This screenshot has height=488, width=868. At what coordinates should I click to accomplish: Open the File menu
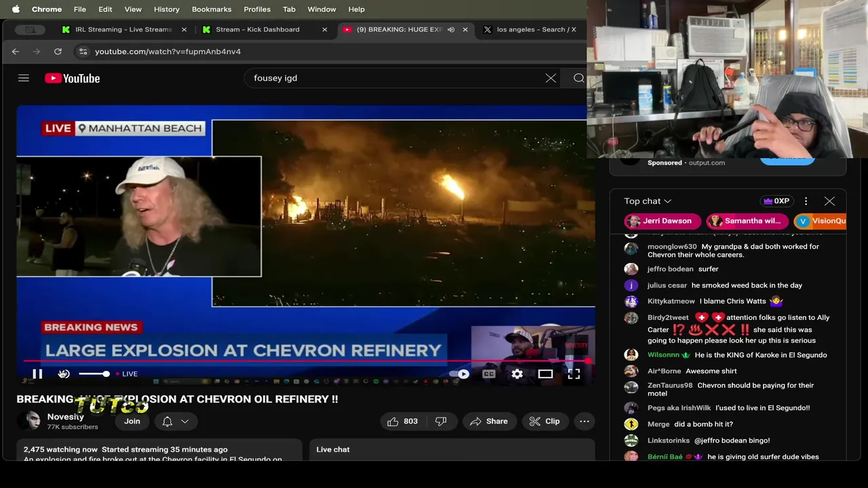[x=79, y=9]
